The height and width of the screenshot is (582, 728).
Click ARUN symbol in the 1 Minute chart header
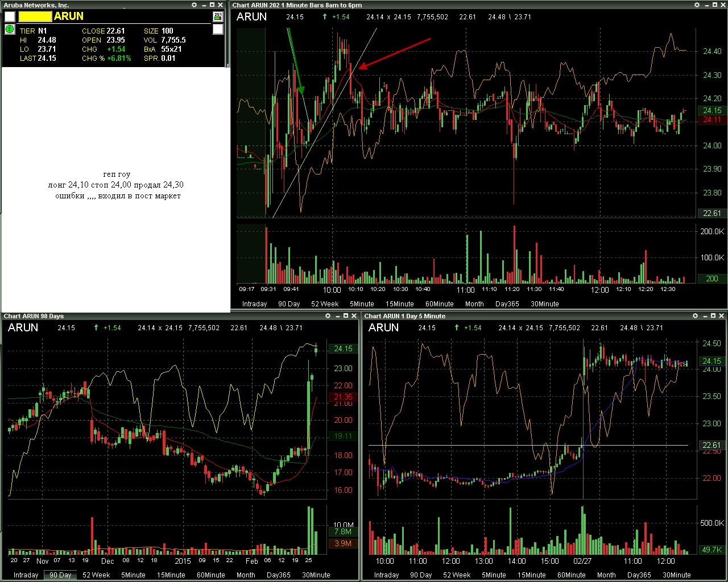(x=251, y=16)
